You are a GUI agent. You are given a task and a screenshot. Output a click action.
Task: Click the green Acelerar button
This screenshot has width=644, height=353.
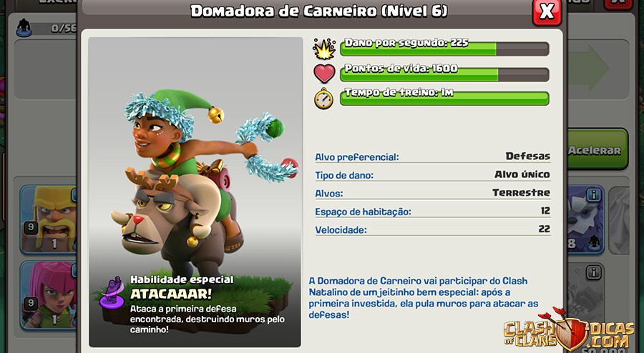(597, 149)
